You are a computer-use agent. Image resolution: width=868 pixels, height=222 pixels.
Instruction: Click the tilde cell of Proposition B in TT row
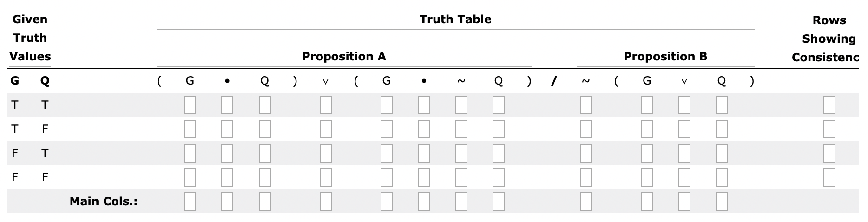(x=586, y=105)
